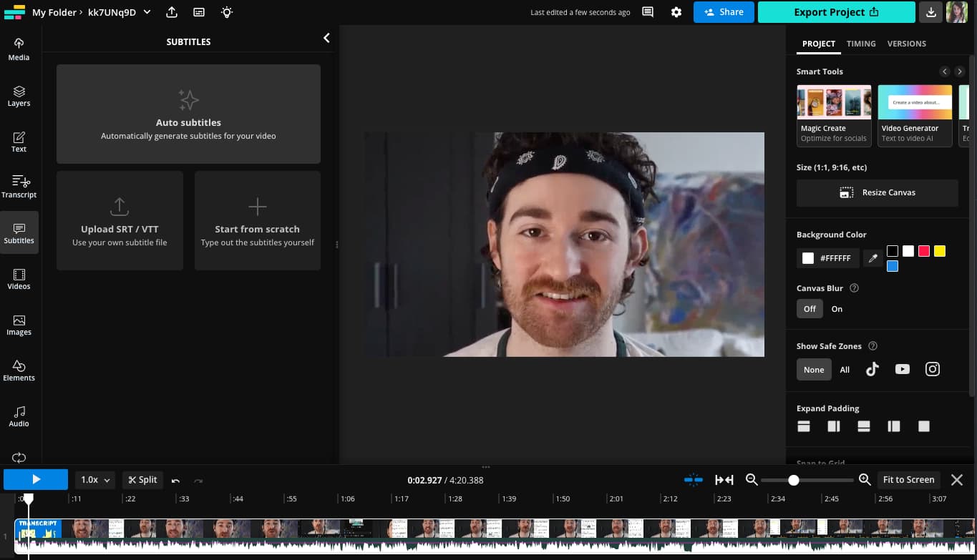Click the looping-arrows icon below Audio
Viewport: 977px width, 560px height.
pyautogui.click(x=19, y=457)
